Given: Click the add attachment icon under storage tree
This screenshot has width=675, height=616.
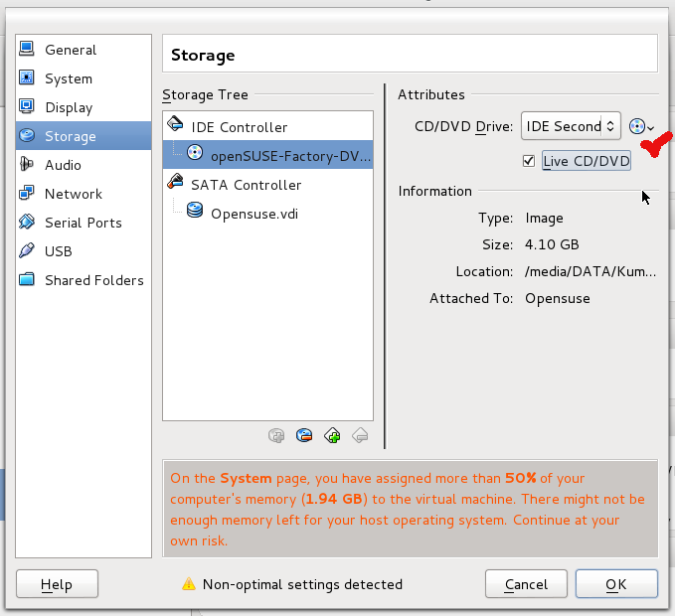Looking at the screenshot, I should 276,435.
